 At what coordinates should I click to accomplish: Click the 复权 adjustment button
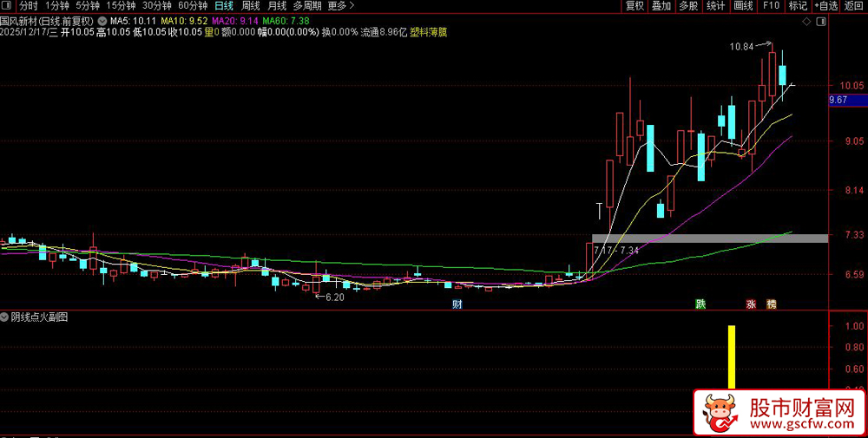pos(635,6)
